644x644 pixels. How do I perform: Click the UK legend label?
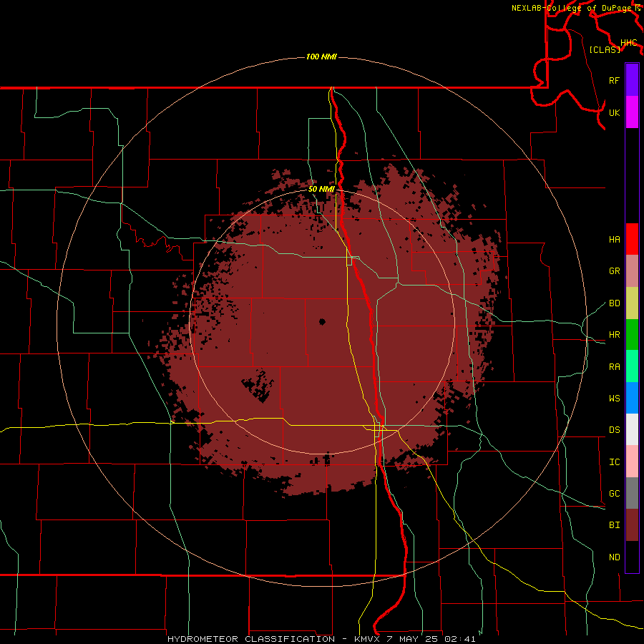point(614,112)
